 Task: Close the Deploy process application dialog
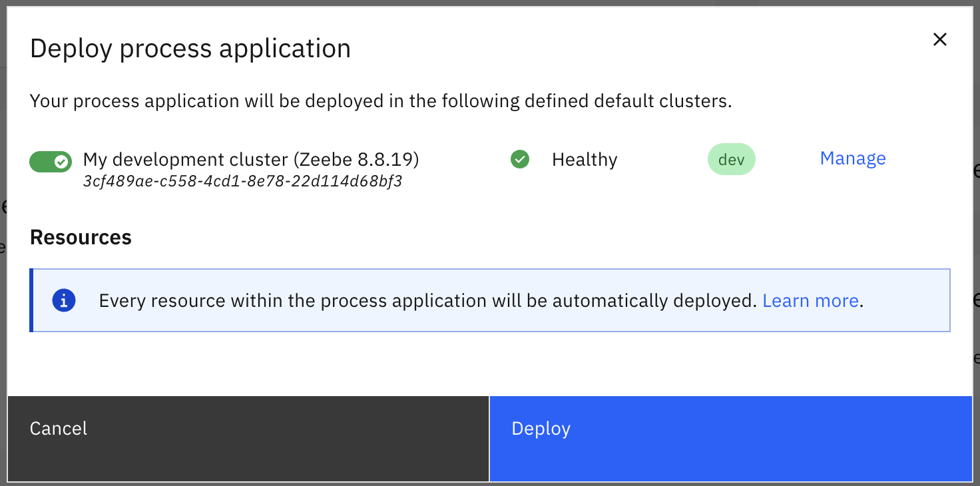pyautogui.click(x=939, y=40)
